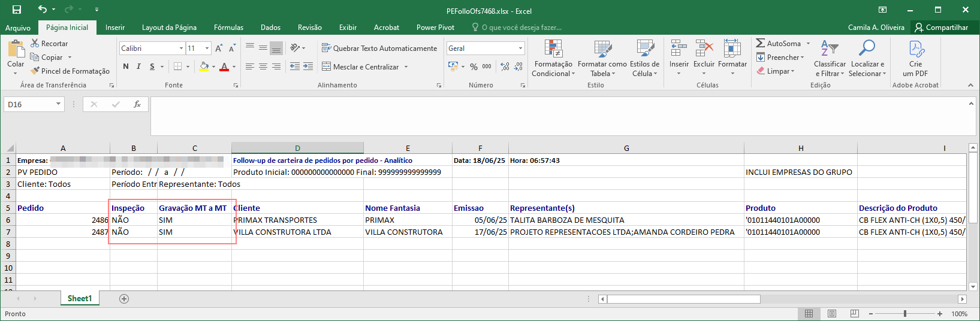Click cell PRIMAX TRANSPORTES

point(297,220)
